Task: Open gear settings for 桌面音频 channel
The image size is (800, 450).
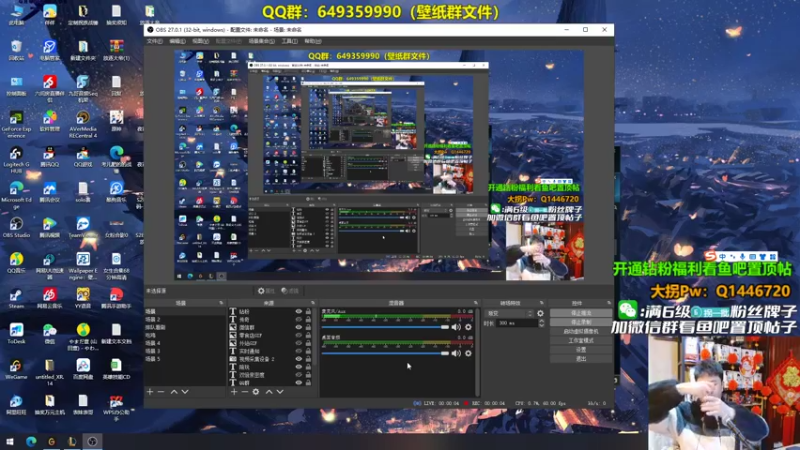Action: click(468, 353)
